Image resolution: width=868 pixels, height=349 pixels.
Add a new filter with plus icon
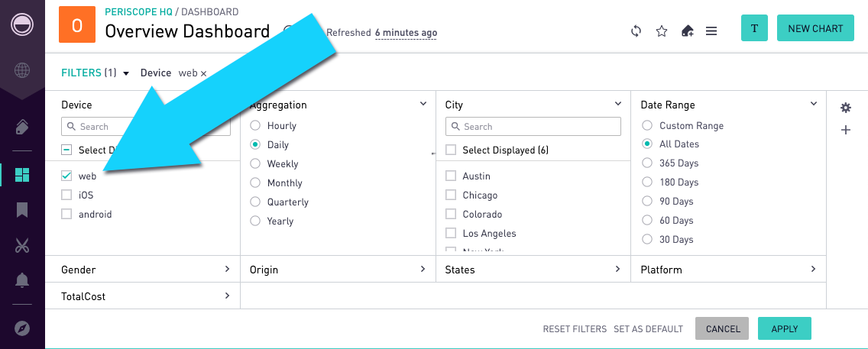tap(845, 130)
